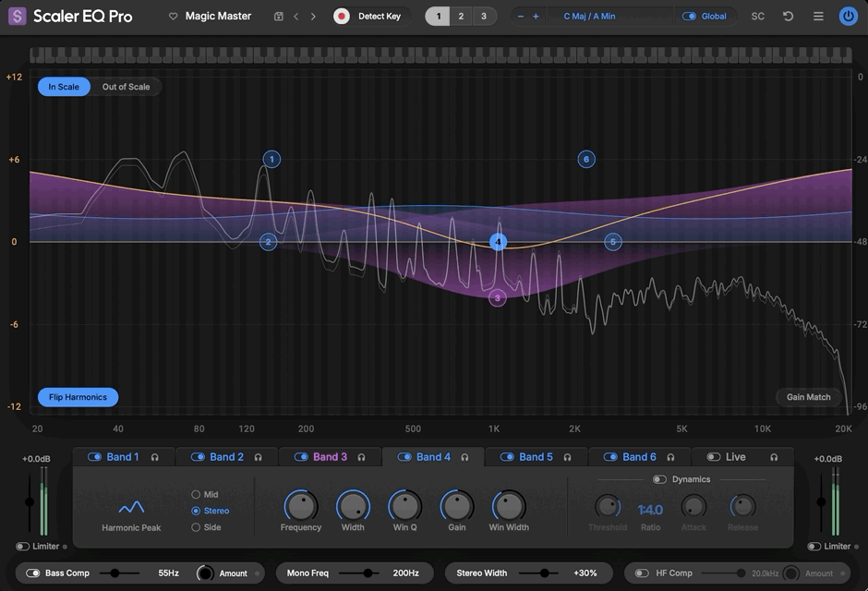Click the Flip Harmonics button

(x=78, y=397)
